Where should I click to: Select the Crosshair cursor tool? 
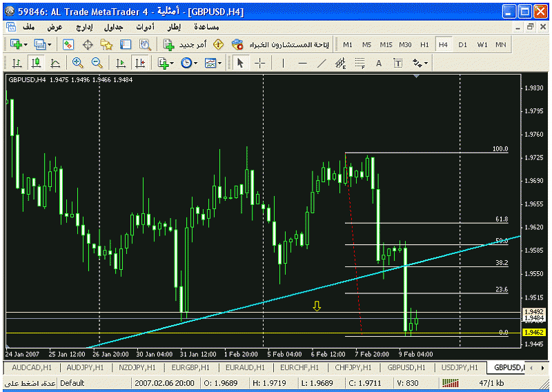259,63
